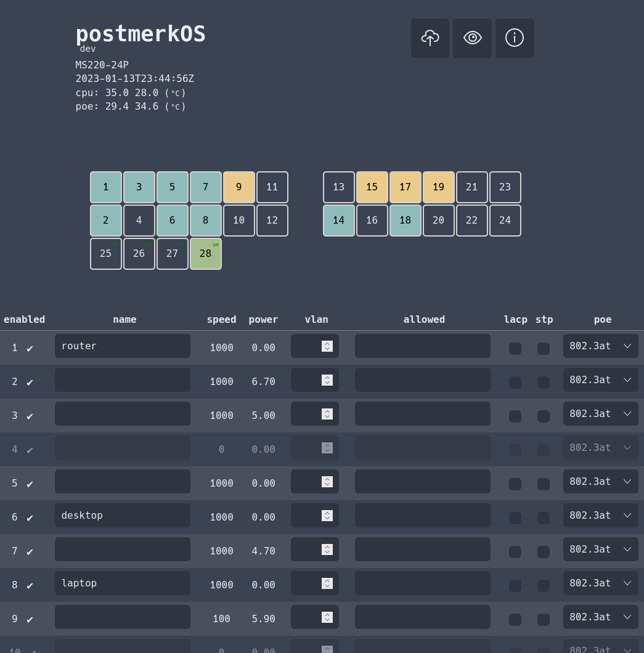
Task: Open poe mode dropdown for port 9
Action: [x=601, y=617]
